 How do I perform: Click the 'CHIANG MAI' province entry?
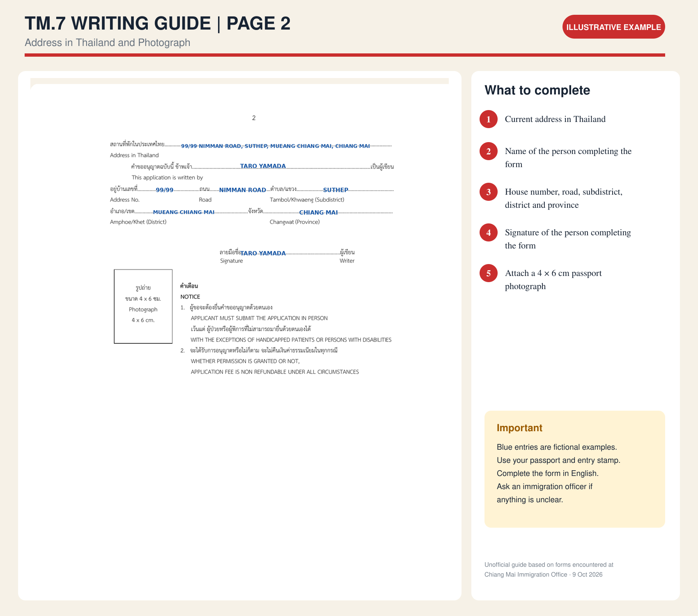pyautogui.click(x=319, y=212)
